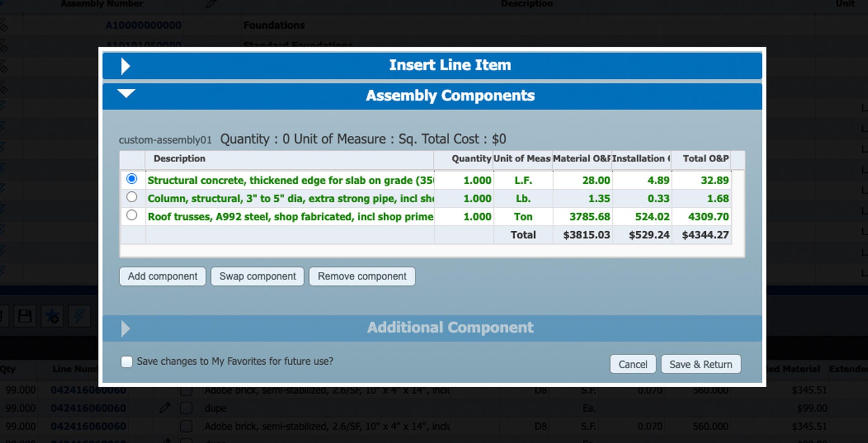Click the star favorites icon in background toolbar
The image size is (868, 443).
click(x=52, y=316)
